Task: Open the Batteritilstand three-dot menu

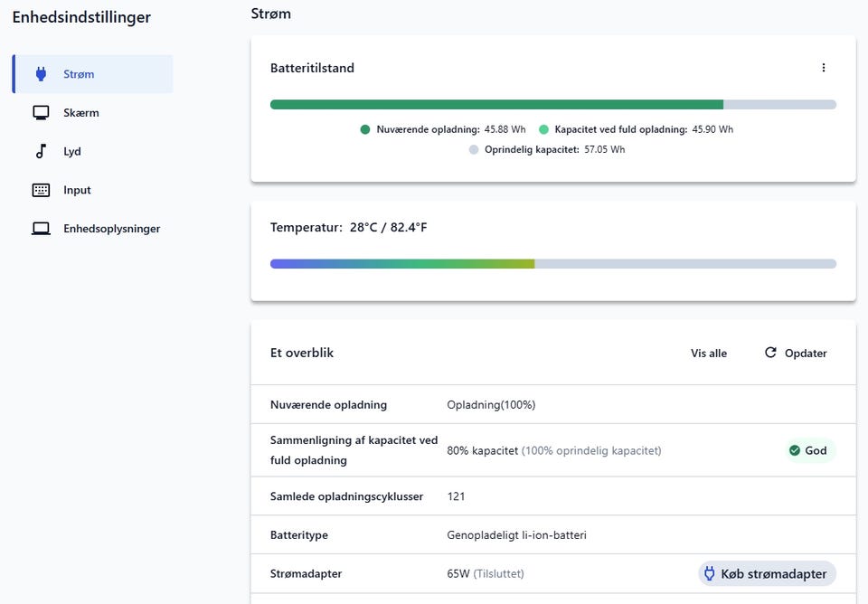Action: click(823, 68)
